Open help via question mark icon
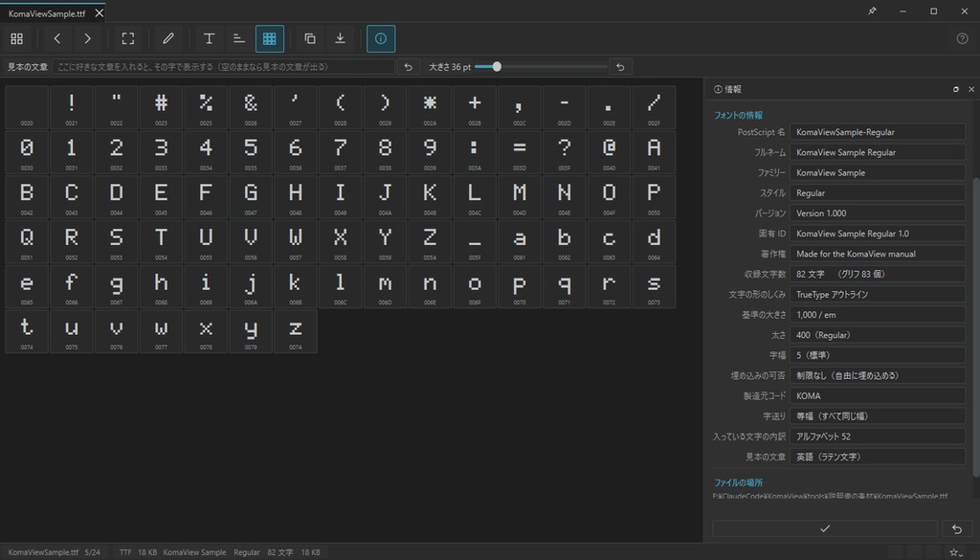 pos(963,38)
